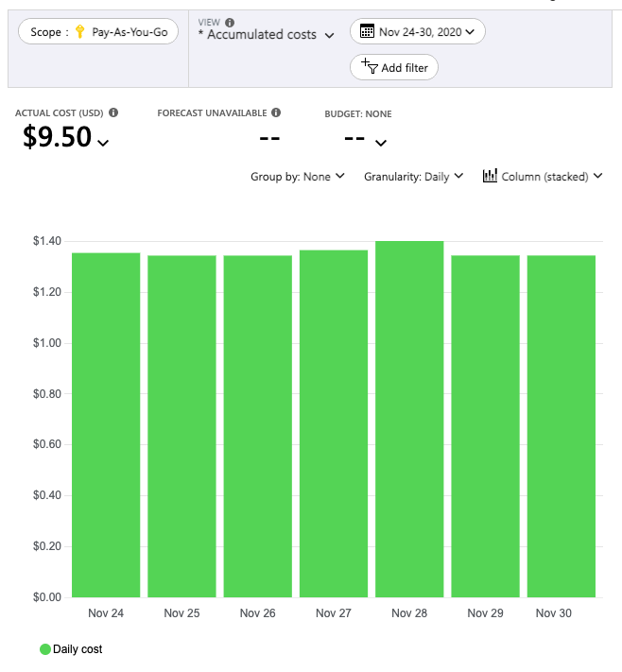Expand the Nov 24-30, 2020 date selector
The height and width of the screenshot is (672, 622).
[418, 31]
